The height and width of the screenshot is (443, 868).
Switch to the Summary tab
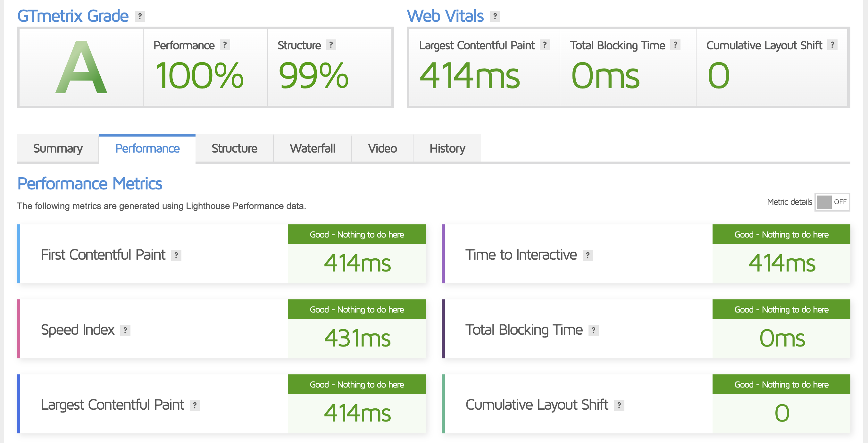click(x=58, y=148)
